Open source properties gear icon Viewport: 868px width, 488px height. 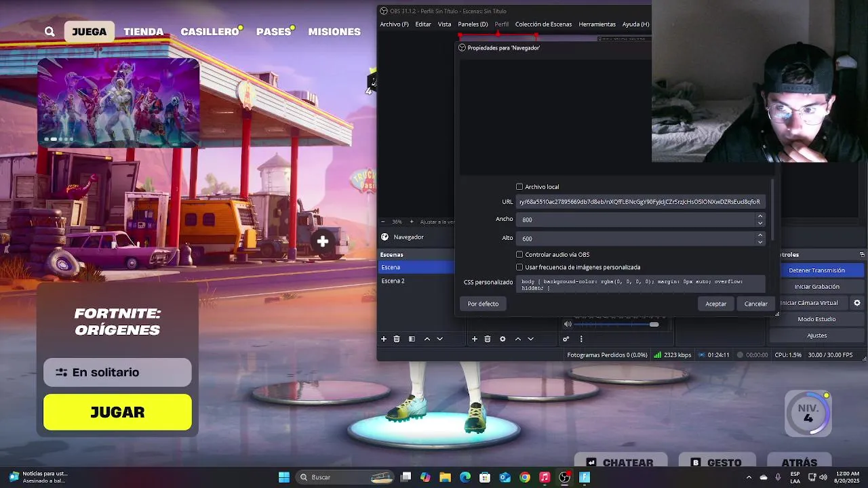502,339
